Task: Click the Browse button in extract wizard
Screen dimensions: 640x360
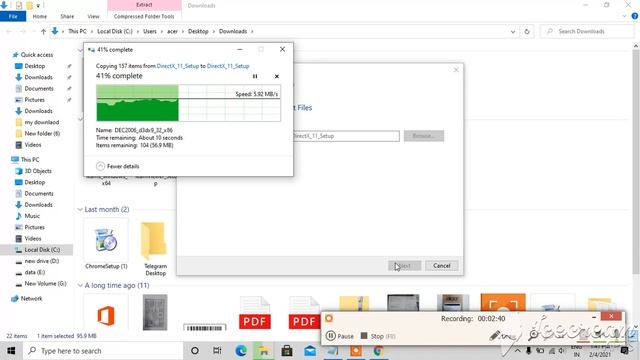Action: pyautogui.click(x=424, y=136)
